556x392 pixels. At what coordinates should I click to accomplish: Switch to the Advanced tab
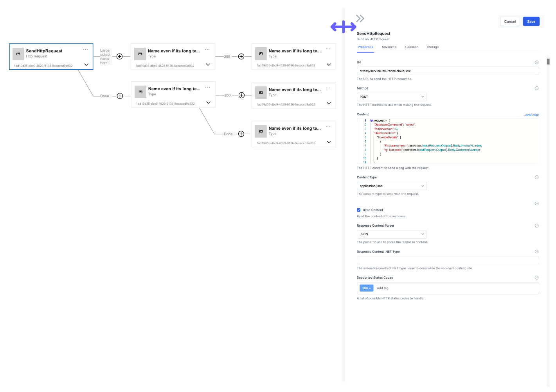(x=389, y=47)
